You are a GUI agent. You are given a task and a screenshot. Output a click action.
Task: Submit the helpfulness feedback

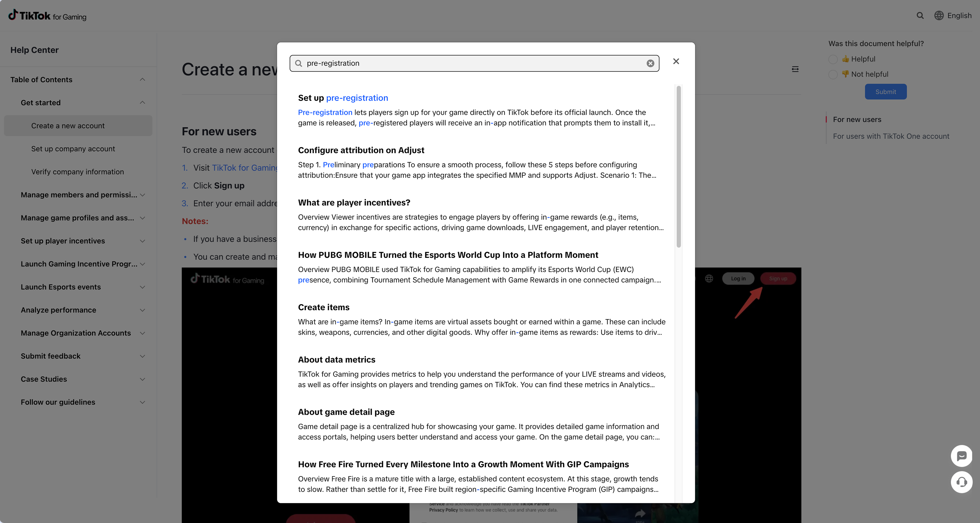coord(886,92)
